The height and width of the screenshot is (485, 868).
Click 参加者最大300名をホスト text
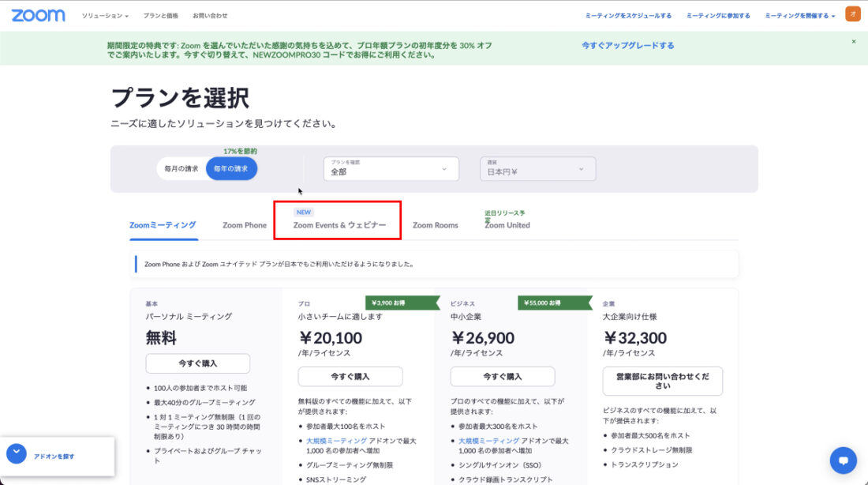(498, 427)
